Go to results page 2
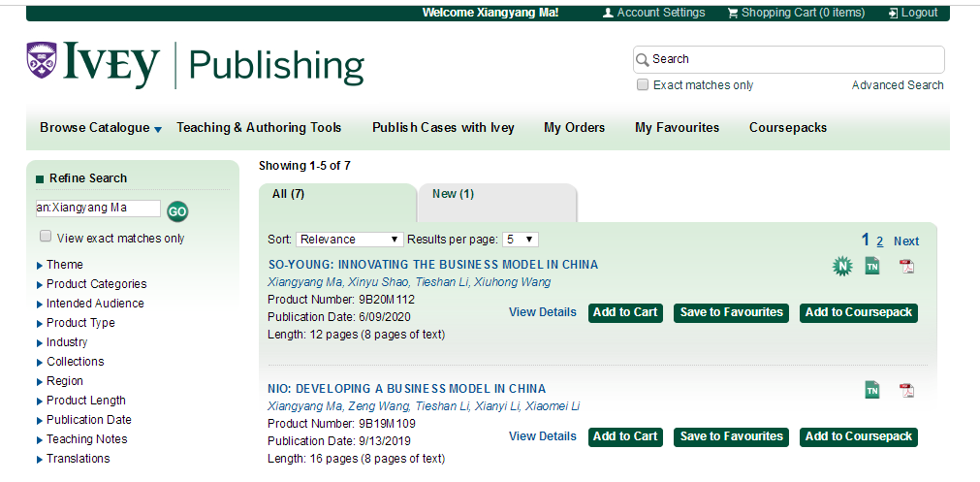Screen dimensions: 980x482 (x=880, y=241)
